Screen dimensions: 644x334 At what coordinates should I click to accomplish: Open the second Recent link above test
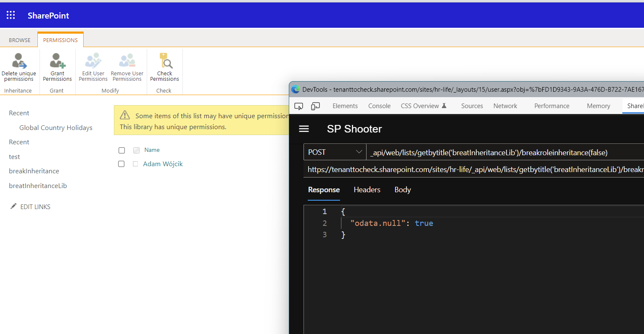[19, 142]
